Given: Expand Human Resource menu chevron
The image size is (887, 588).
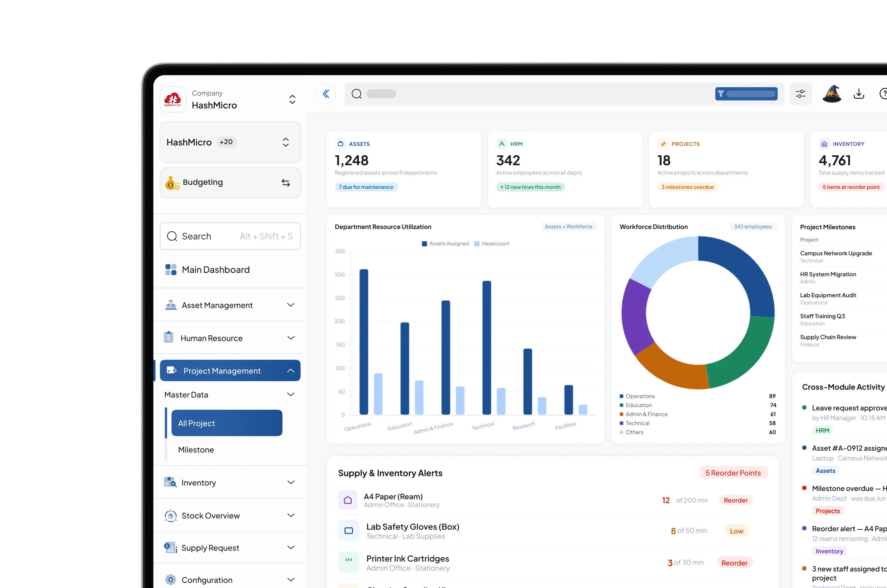Looking at the screenshot, I should point(290,338).
